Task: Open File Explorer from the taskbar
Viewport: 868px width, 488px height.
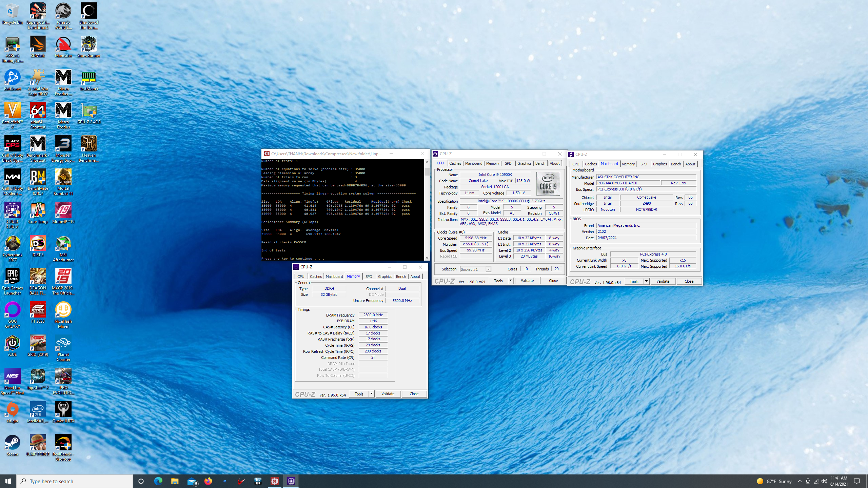Action: (175, 481)
